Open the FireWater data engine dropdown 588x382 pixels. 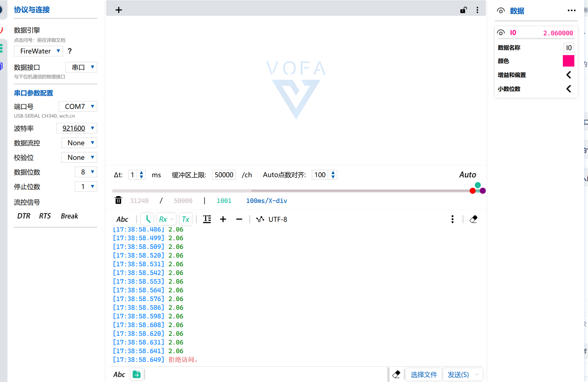pos(39,51)
